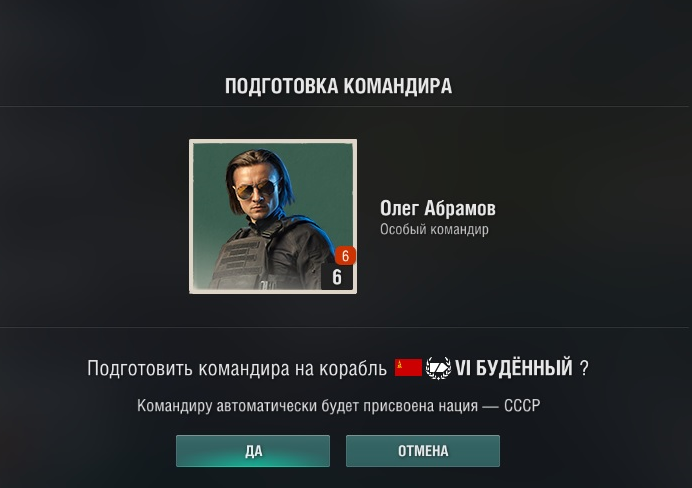The width and height of the screenshot is (692, 488).
Task: Click the orange skill points badge
Action: coord(345,255)
